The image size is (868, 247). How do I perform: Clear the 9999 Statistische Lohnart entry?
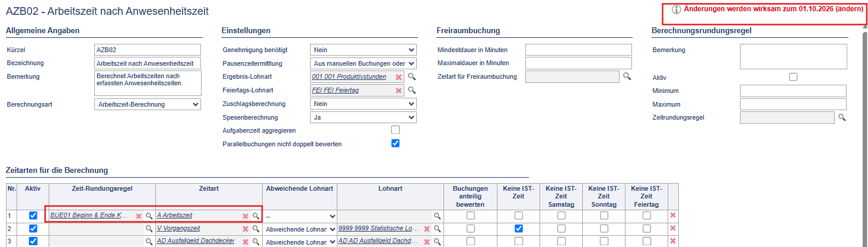click(426, 229)
